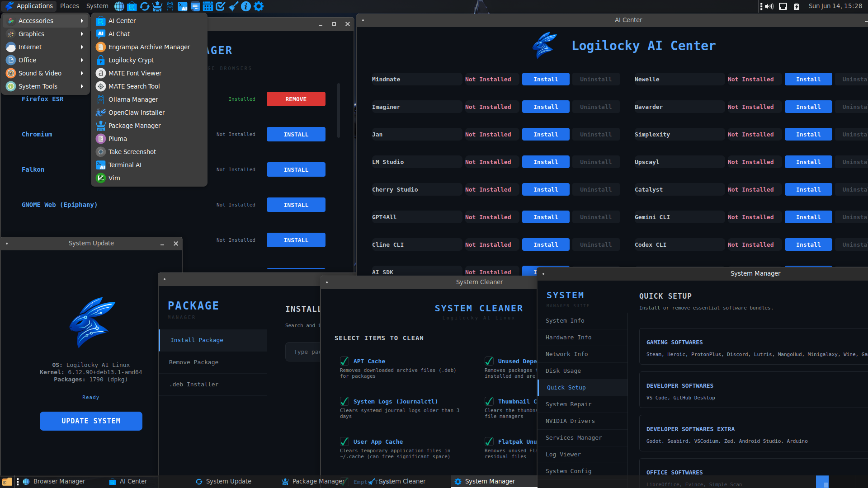Click UPDATE SYSTEM button
This screenshot has width=868, height=488.
point(91,421)
